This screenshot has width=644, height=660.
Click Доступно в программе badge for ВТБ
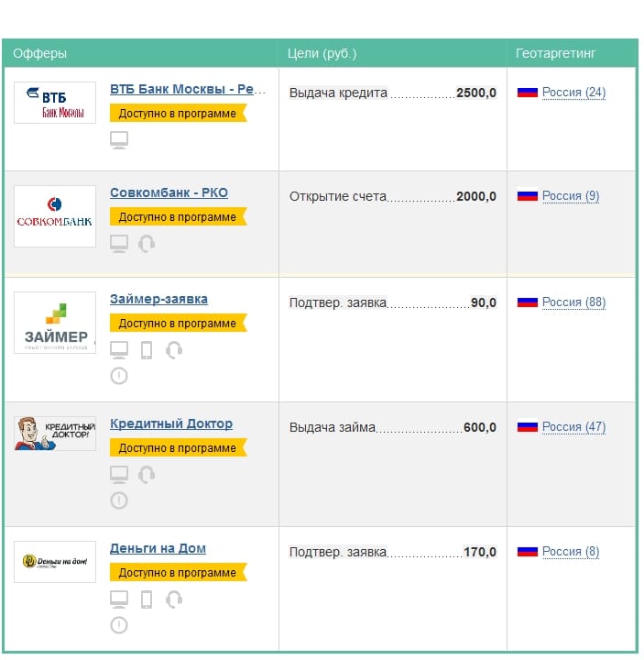(x=179, y=114)
